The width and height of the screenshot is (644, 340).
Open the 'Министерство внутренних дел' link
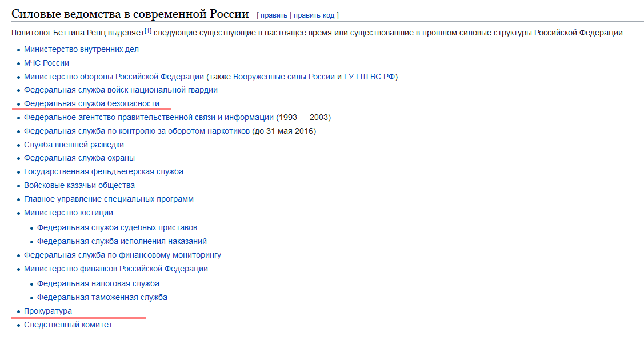point(81,49)
